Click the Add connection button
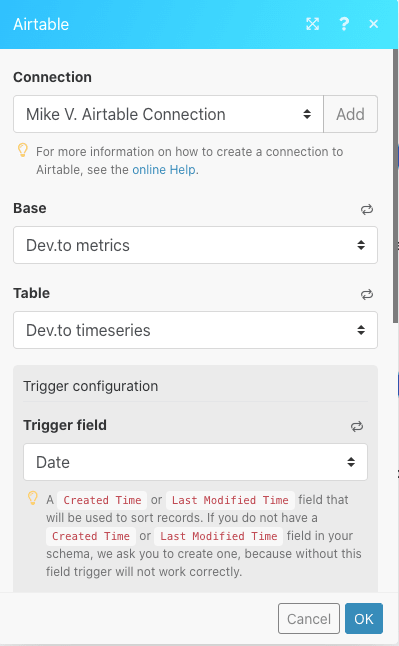This screenshot has width=399, height=646. coord(350,114)
